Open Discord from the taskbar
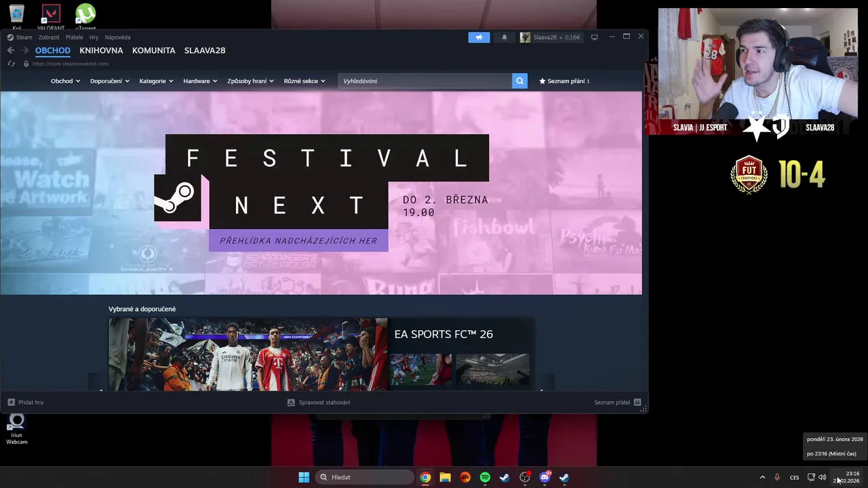 545,477
